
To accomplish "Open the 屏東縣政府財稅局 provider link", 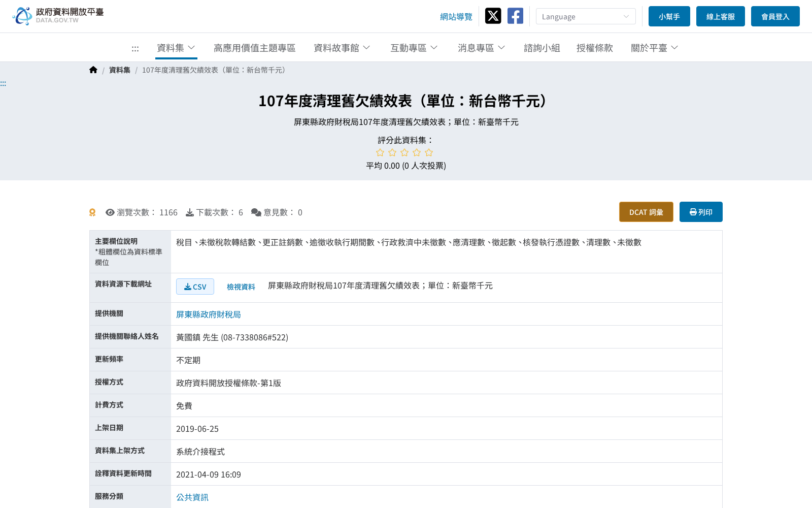I will 209,314.
